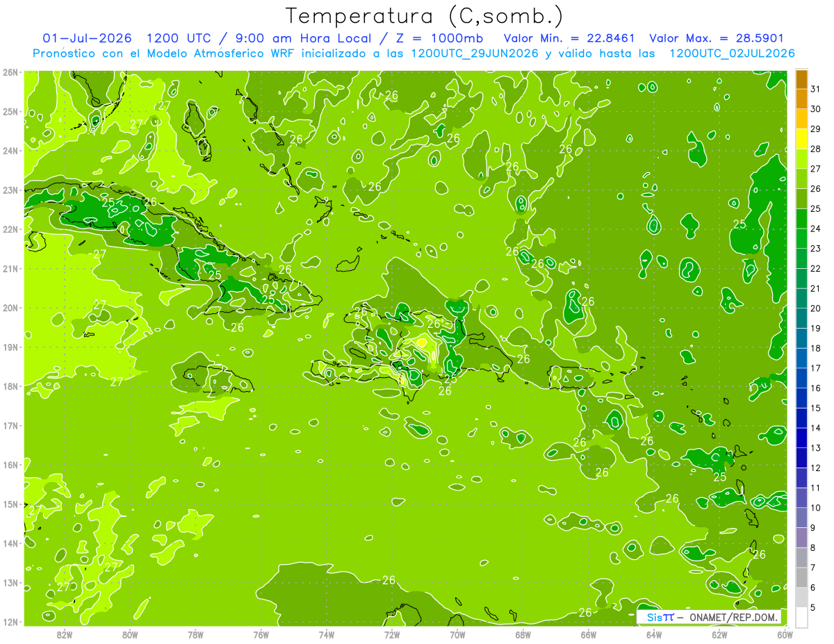Click the title "Temperatura (C,somb.)"
834x644 pixels.
(425, 17)
